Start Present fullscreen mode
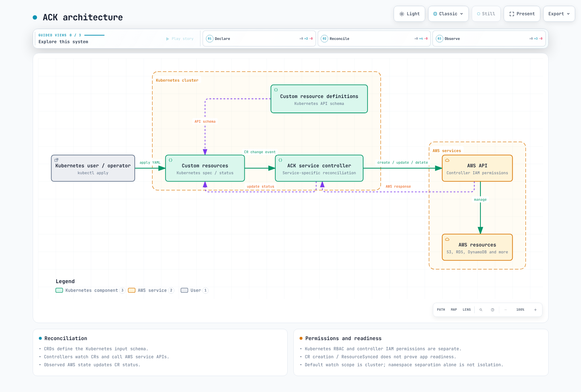581x392 pixels. click(x=522, y=14)
